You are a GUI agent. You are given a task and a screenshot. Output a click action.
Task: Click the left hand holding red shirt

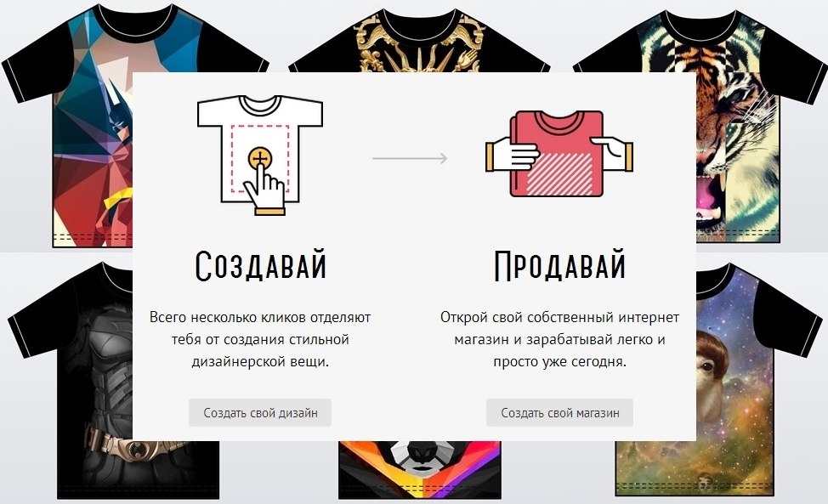tap(511, 155)
